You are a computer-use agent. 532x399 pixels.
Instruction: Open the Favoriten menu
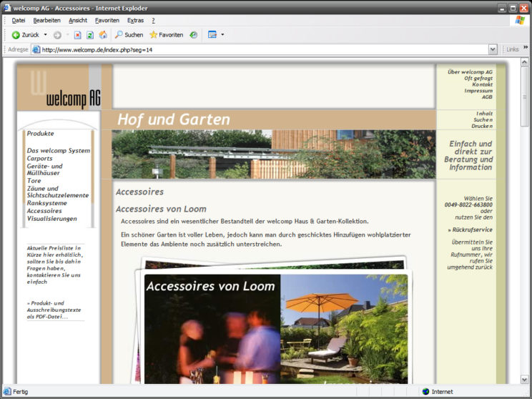tap(107, 20)
